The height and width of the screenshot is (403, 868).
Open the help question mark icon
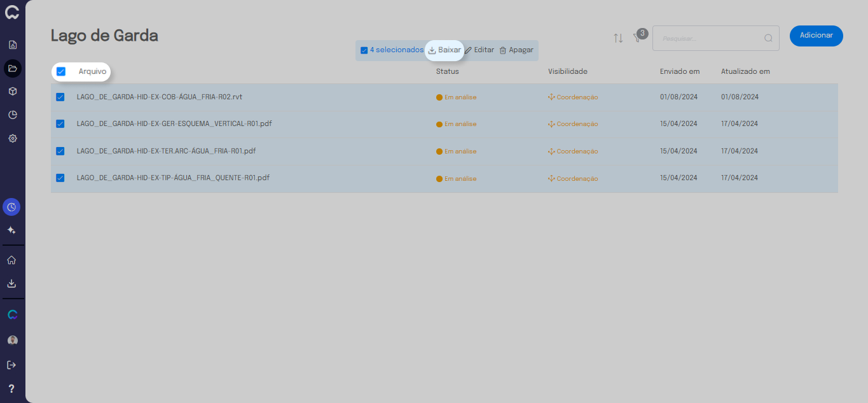[x=11, y=388]
